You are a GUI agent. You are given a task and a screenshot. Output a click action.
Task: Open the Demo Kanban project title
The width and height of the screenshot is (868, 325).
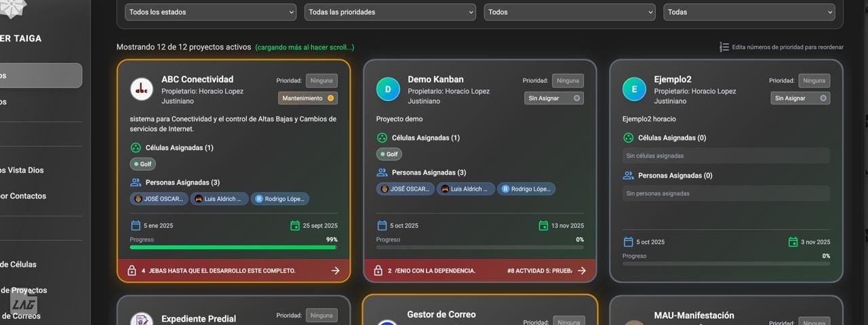pyautogui.click(x=435, y=79)
